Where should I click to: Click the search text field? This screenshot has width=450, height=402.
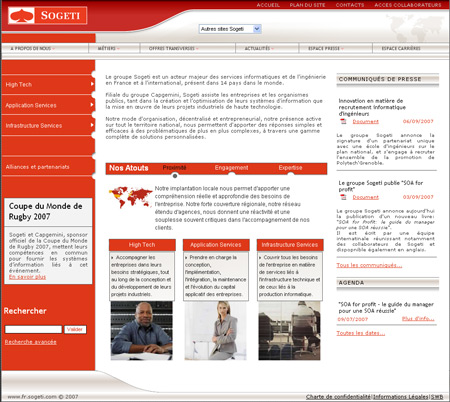pyautogui.click(x=33, y=329)
